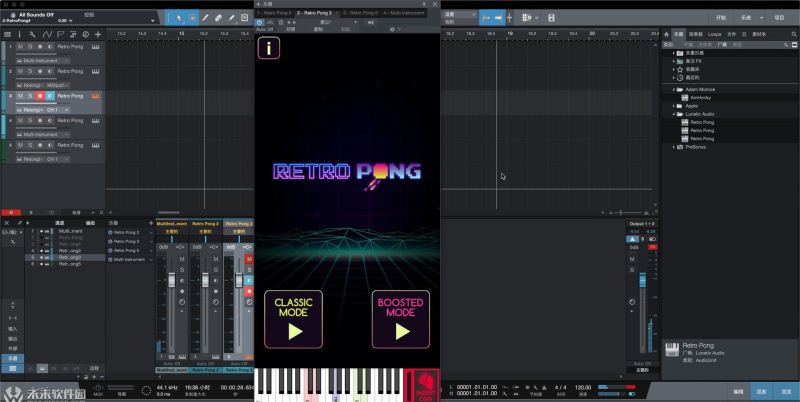Mute track 4 Retro Pong
Viewport: 800px width, 402px height.
click(20, 120)
